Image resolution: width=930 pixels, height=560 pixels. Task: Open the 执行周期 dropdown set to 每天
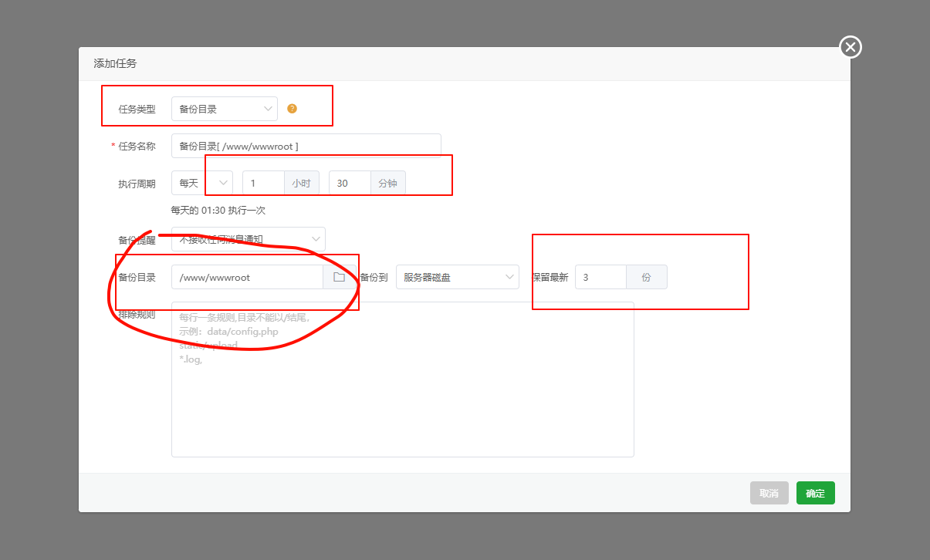(x=201, y=184)
